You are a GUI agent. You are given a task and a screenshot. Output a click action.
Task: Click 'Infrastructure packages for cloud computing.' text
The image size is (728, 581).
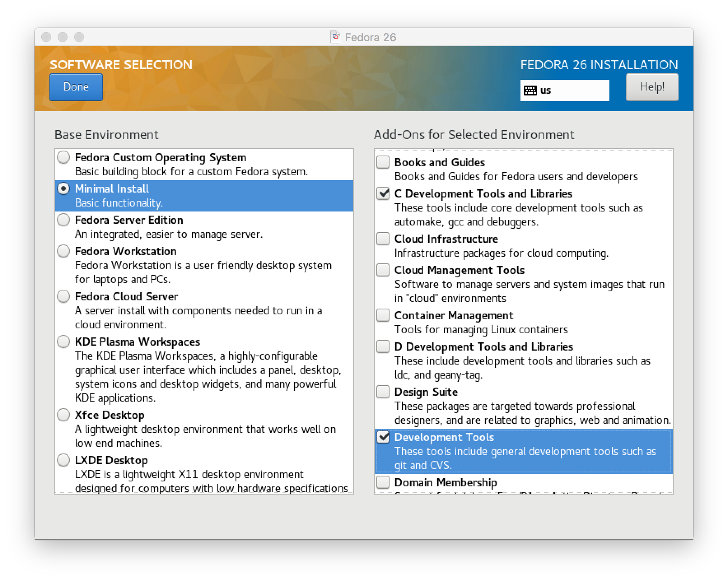(x=502, y=253)
